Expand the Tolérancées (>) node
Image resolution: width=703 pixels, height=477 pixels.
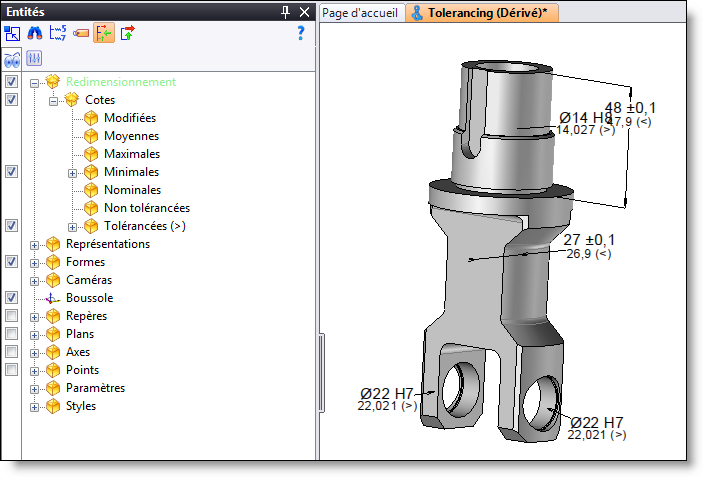pos(72,226)
